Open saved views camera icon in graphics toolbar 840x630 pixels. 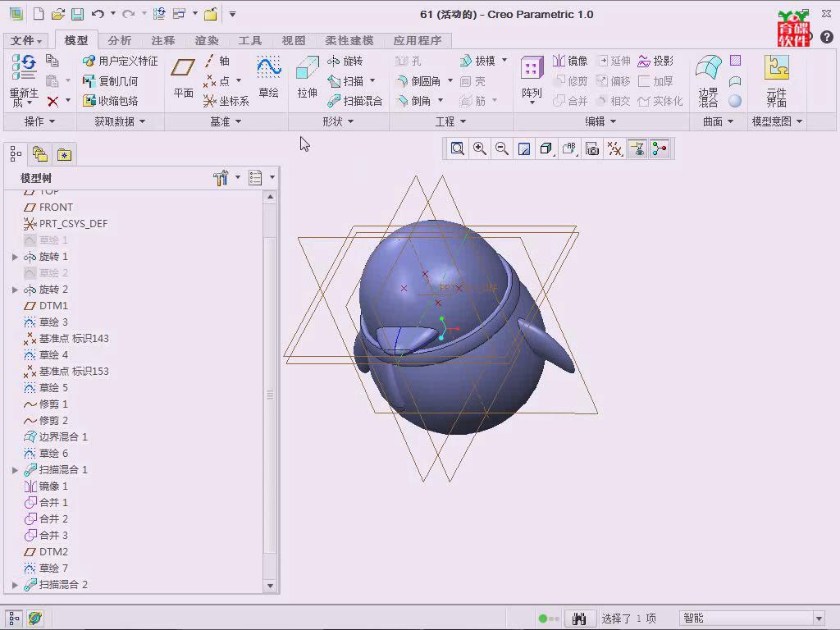[x=592, y=148]
